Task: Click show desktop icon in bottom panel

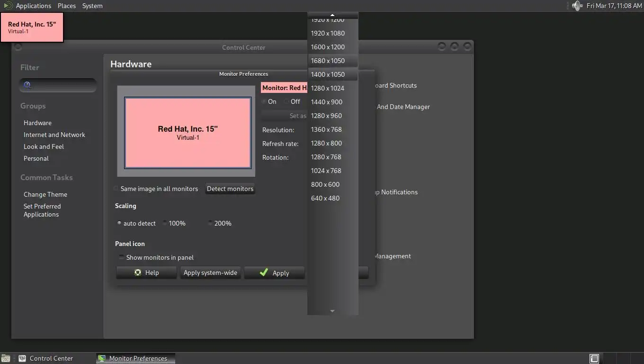Action: click(6, 358)
